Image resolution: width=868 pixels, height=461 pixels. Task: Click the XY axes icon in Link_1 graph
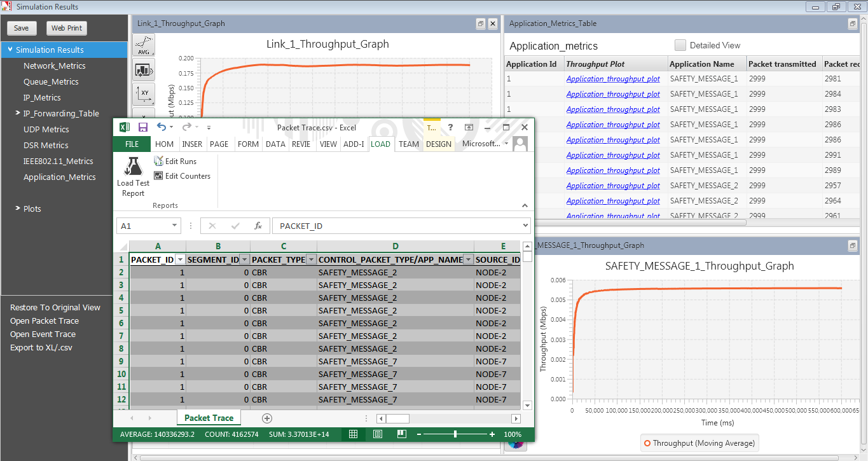[x=144, y=93]
